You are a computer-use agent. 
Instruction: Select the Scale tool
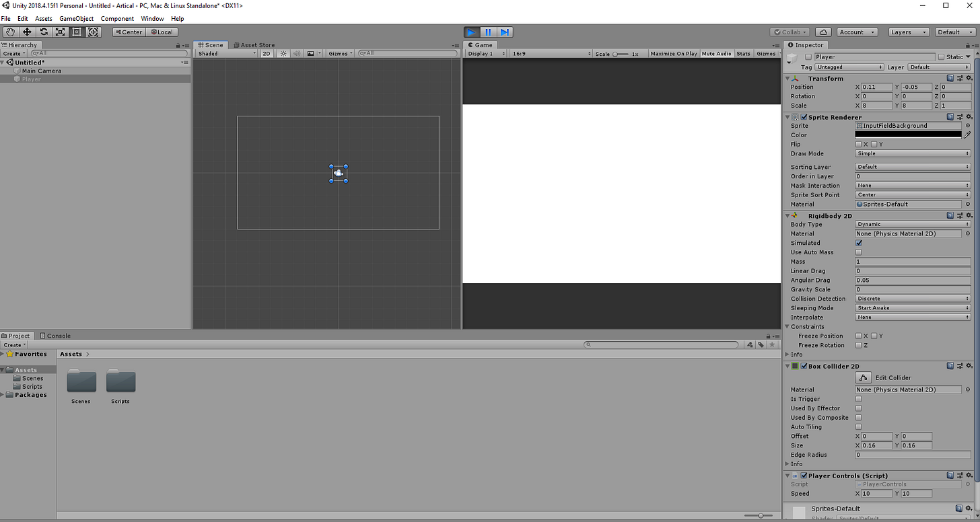pos(60,32)
